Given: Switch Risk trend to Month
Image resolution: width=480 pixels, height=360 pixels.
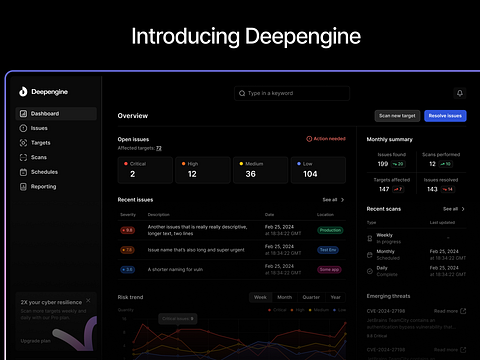Looking at the screenshot, I should 285,297.
